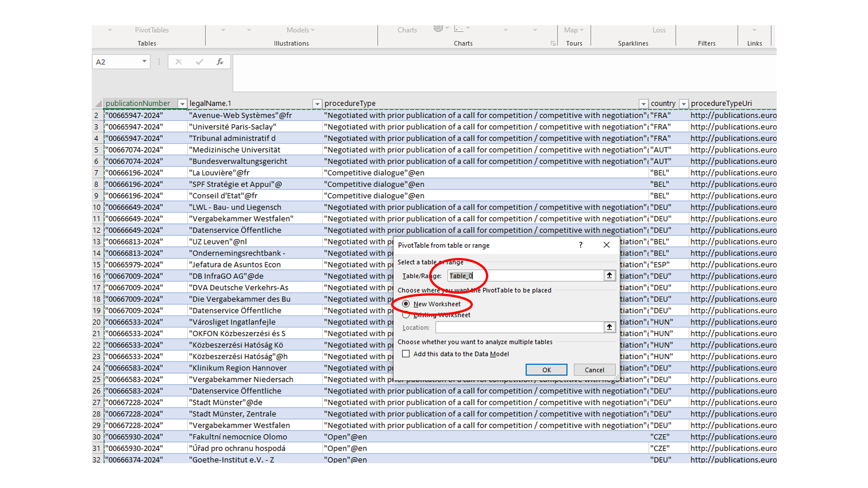The width and height of the screenshot is (868, 488).
Task: Click the Insert Function (fx) icon
Action: point(220,61)
